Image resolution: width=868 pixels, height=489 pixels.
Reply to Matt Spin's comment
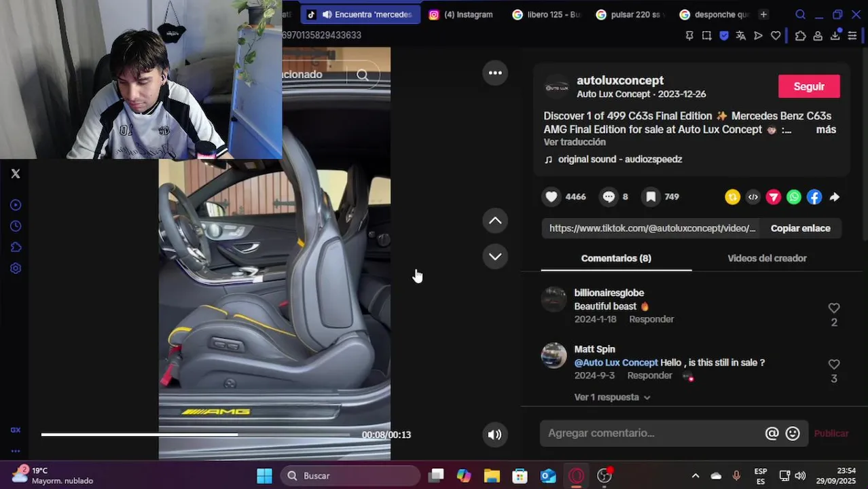(649, 376)
